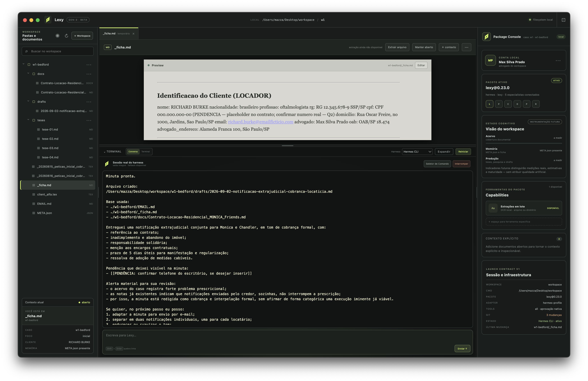Image resolution: width=588 pixels, height=381 pixels.
Task: Focus the Buscar no workspace search field
Action: coord(58,51)
